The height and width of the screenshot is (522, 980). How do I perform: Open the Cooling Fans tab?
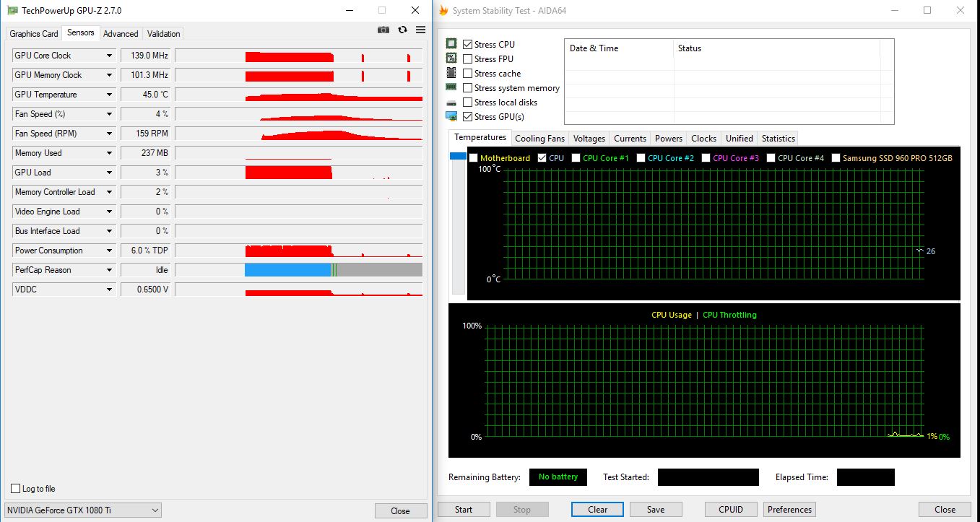click(x=539, y=139)
